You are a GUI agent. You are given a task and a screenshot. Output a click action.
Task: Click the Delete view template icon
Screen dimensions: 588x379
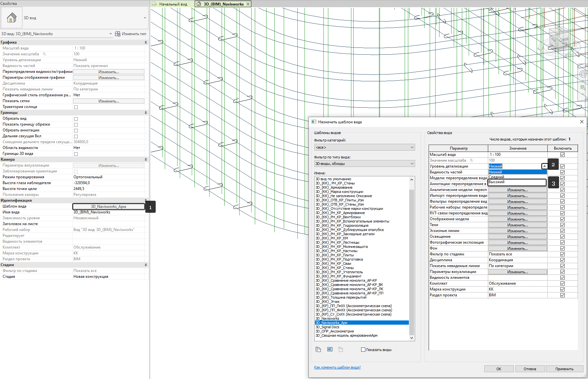pyautogui.click(x=341, y=349)
